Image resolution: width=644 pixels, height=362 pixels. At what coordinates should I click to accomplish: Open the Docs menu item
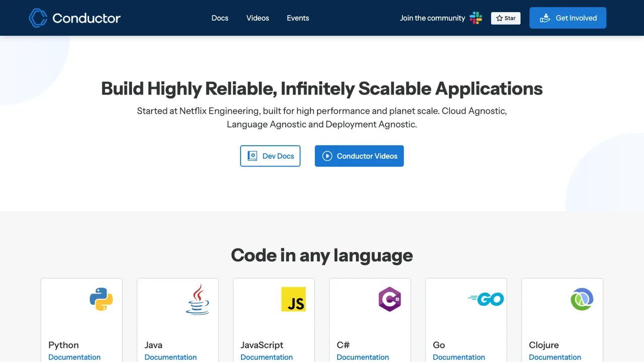[220, 18]
